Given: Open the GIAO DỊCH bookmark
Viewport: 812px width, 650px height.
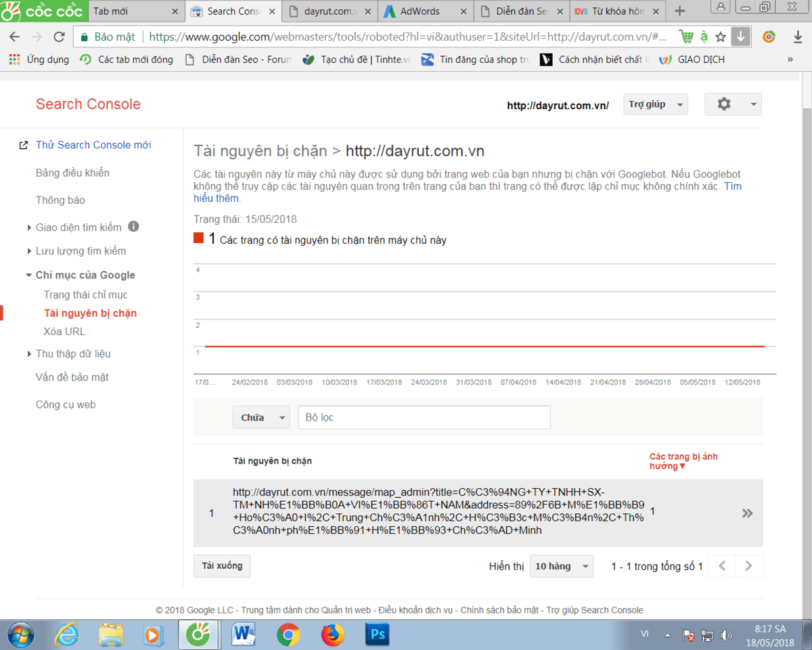Looking at the screenshot, I should (692, 60).
